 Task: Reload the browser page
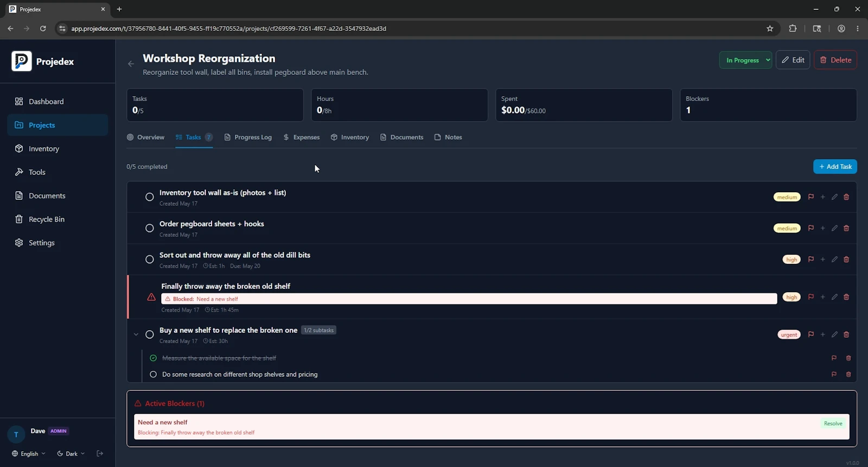[x=43, y=29]
